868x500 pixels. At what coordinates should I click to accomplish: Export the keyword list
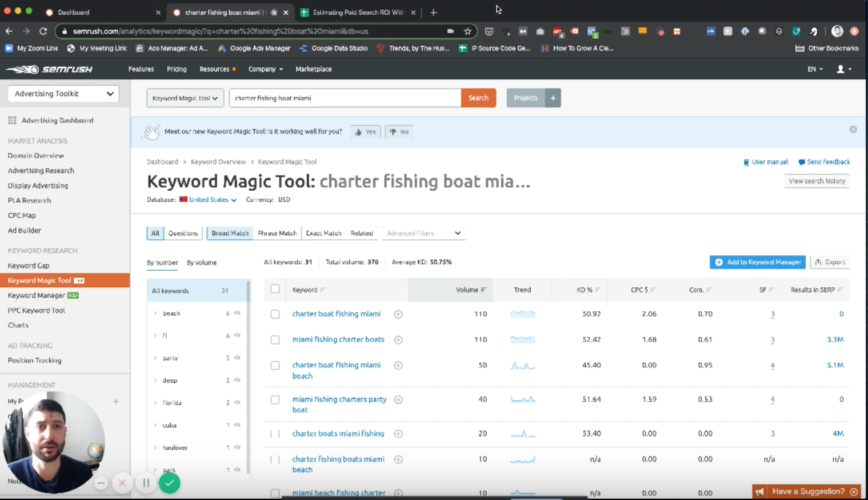pyautogui.click(x=830, y=263)
